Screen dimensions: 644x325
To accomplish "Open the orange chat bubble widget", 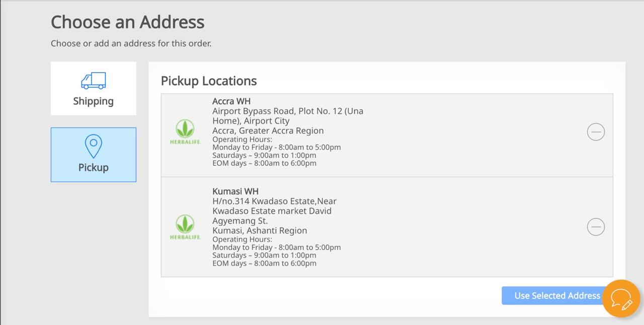I will point(621,298).
